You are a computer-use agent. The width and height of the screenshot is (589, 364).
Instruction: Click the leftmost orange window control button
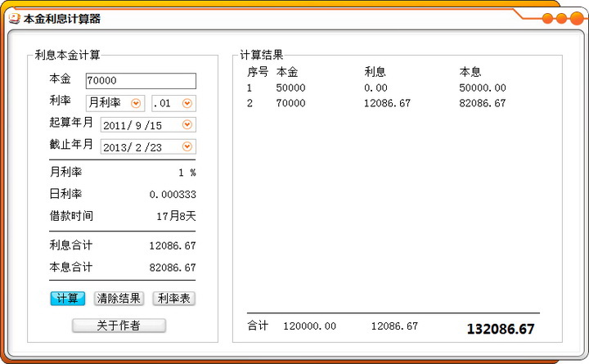[548, 18]
